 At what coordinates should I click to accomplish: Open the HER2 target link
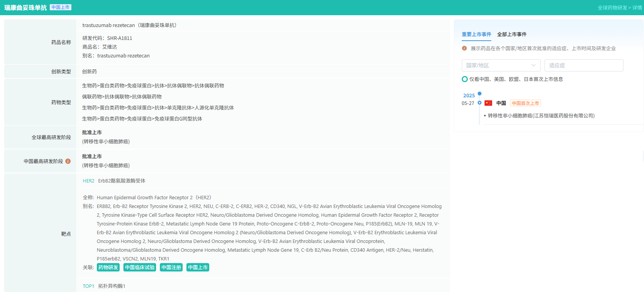pyautogui.click(x=88, y=181)
